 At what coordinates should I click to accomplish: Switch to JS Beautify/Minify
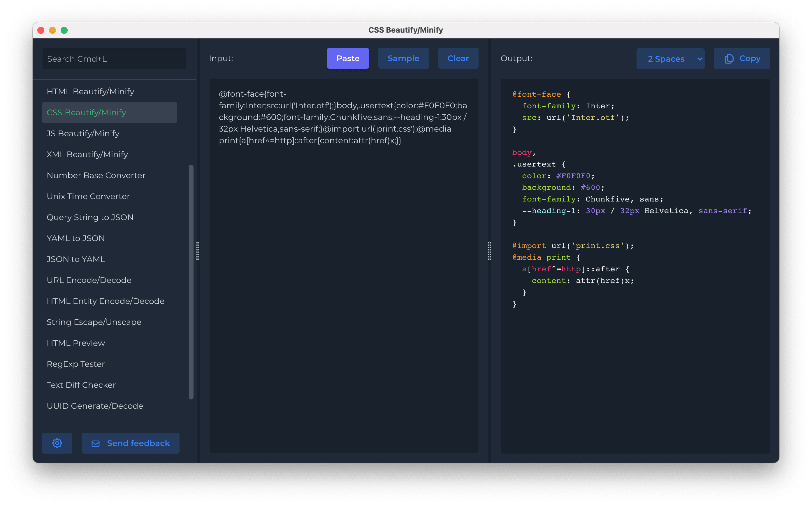point(83,133)
